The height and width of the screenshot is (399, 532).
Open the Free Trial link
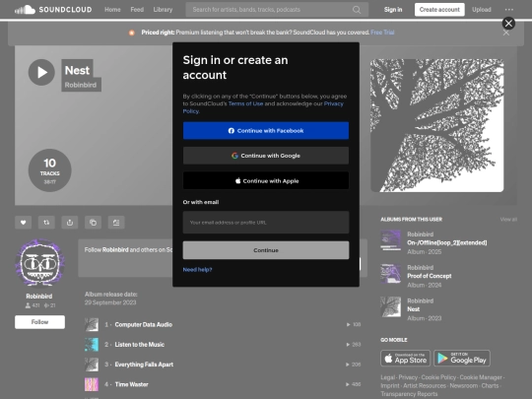[x=382, y=33]
